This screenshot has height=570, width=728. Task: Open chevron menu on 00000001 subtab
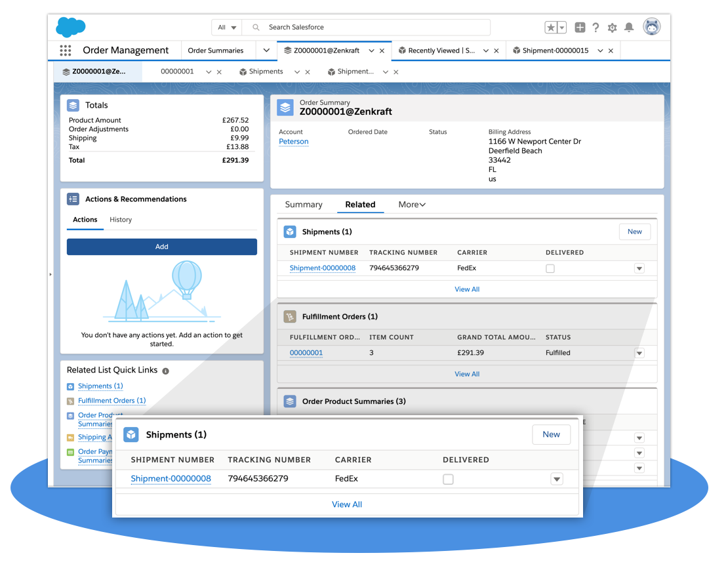(209, 72)
